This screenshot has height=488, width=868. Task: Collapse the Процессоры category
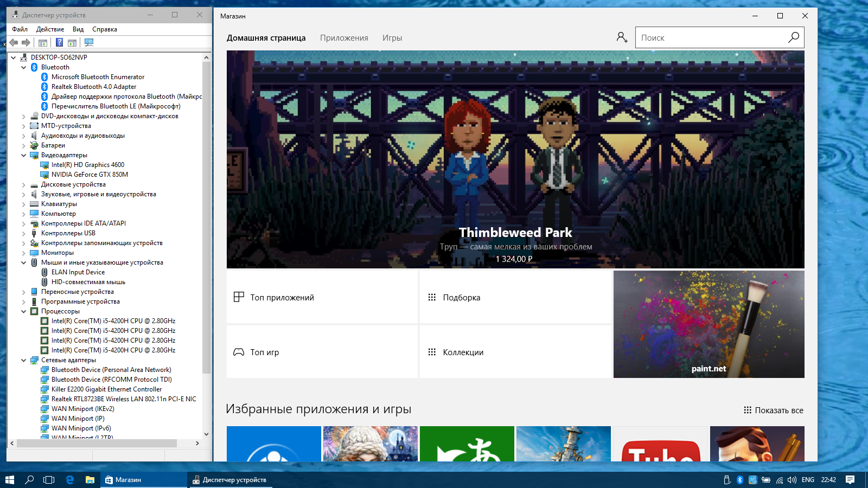pyautogui.click(x=24, y=311)
